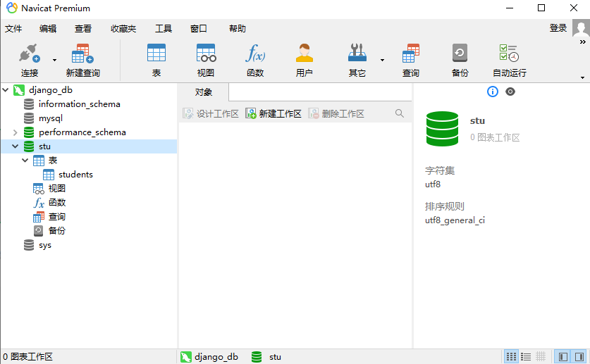Open toolbar options arrow at far right
This screenshot has width=590, height=364.
coord(582,77)
